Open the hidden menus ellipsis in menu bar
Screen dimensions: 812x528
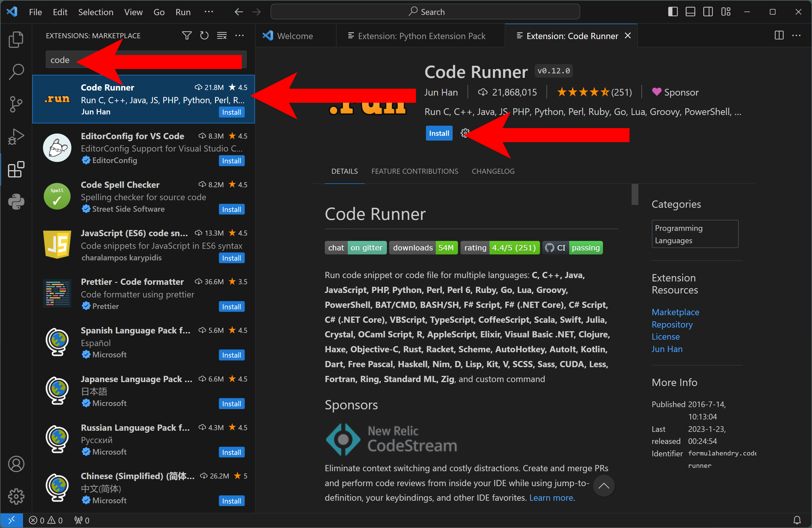209,12
